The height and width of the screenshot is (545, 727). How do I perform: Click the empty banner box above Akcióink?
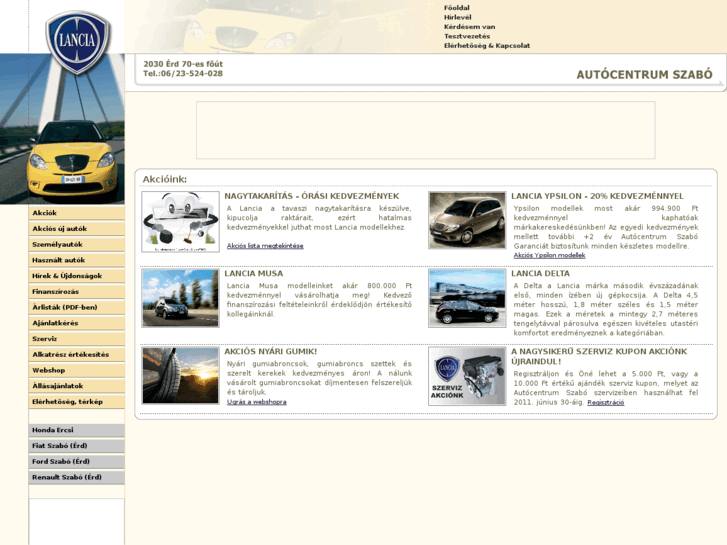click(426, 130)
